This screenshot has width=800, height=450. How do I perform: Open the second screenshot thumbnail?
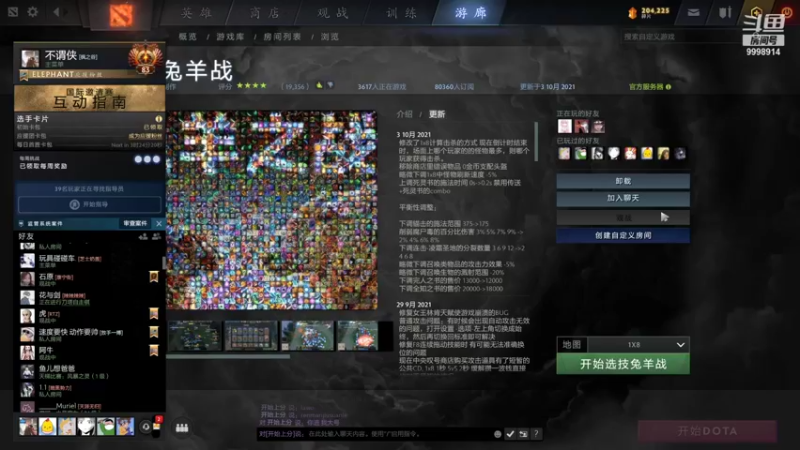point(251,335)
